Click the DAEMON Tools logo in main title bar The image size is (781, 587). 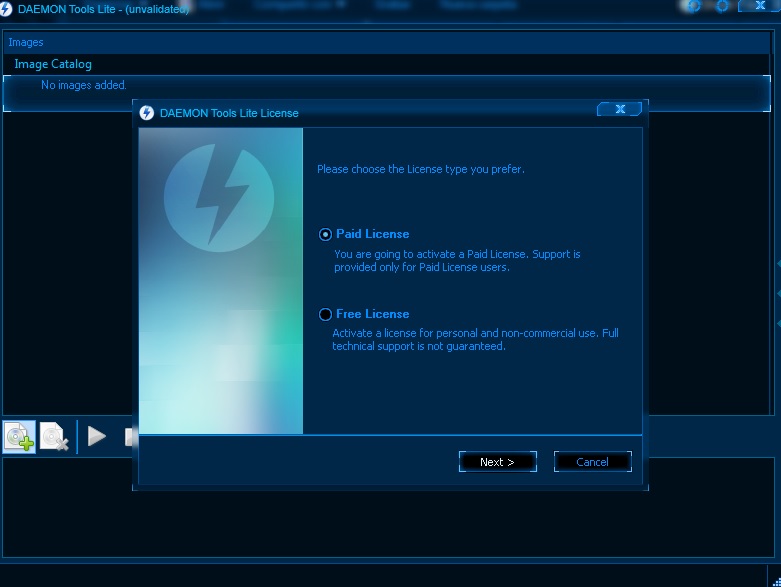tap(5, 9)
